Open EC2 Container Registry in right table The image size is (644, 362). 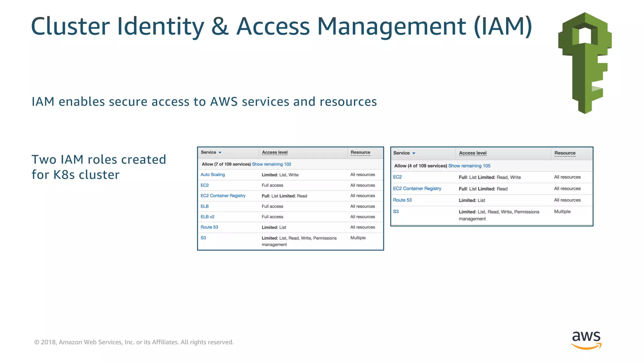click(417, 189)
